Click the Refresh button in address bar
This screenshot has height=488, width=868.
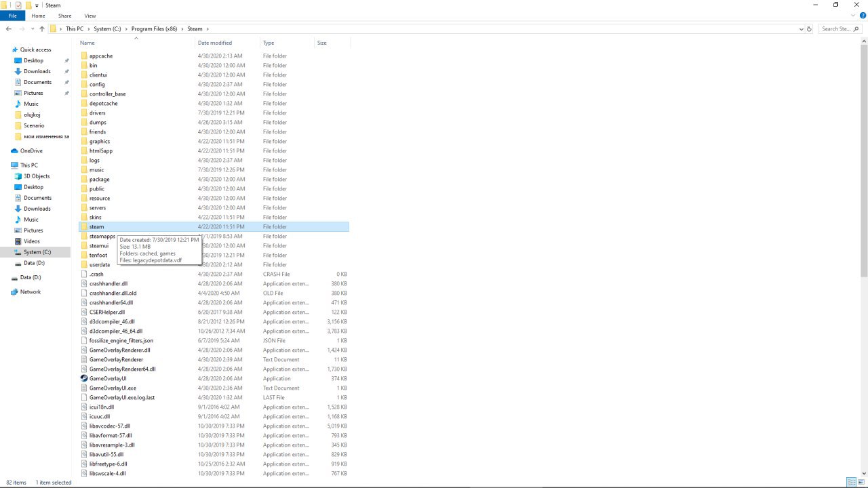click(809, 29)
